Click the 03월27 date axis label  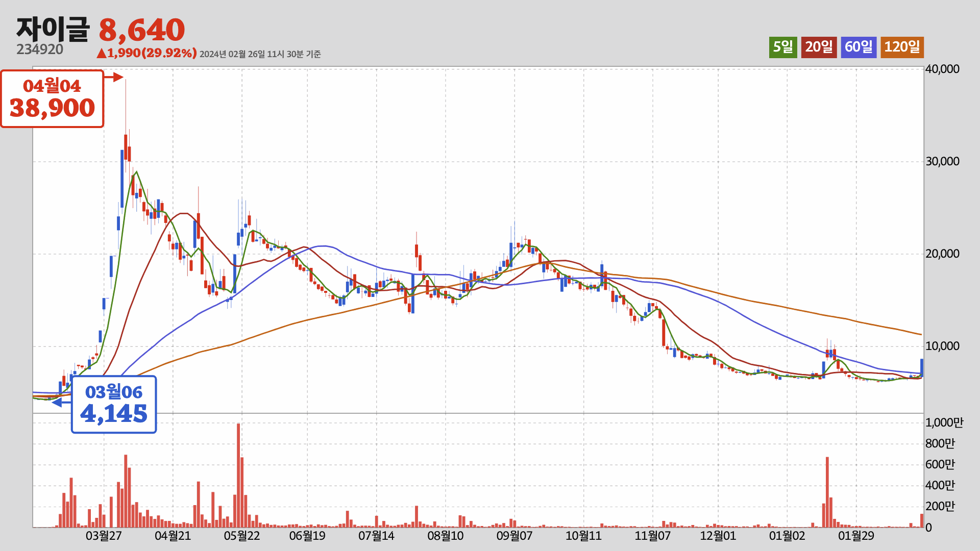click(104, 536)
